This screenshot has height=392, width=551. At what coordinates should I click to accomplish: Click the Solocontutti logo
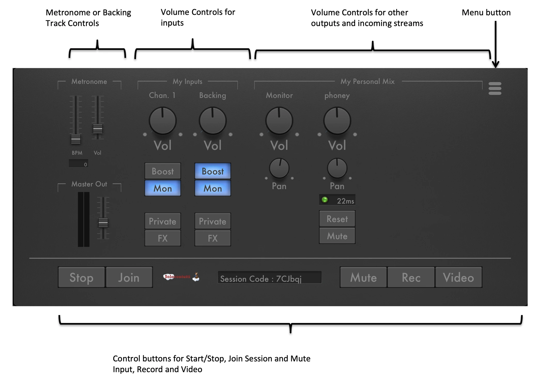(181, 277)
